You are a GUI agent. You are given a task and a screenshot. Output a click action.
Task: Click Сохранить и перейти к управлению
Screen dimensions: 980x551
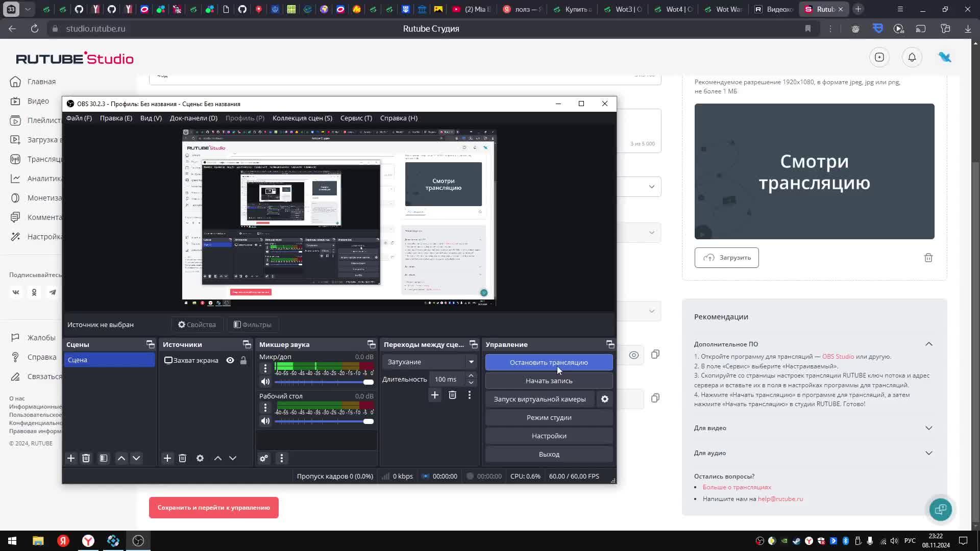point(214,508)
